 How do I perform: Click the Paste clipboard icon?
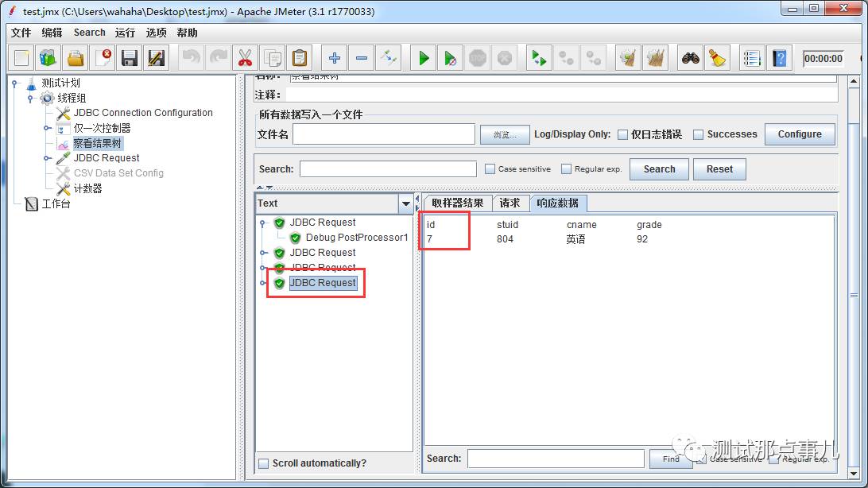[x=300, y=58]
